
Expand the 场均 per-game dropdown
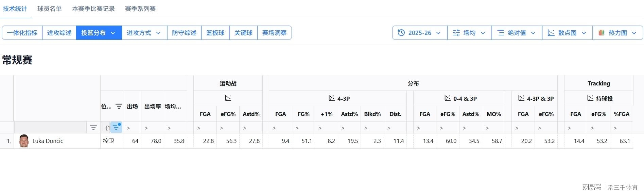(x=469, y=33)
